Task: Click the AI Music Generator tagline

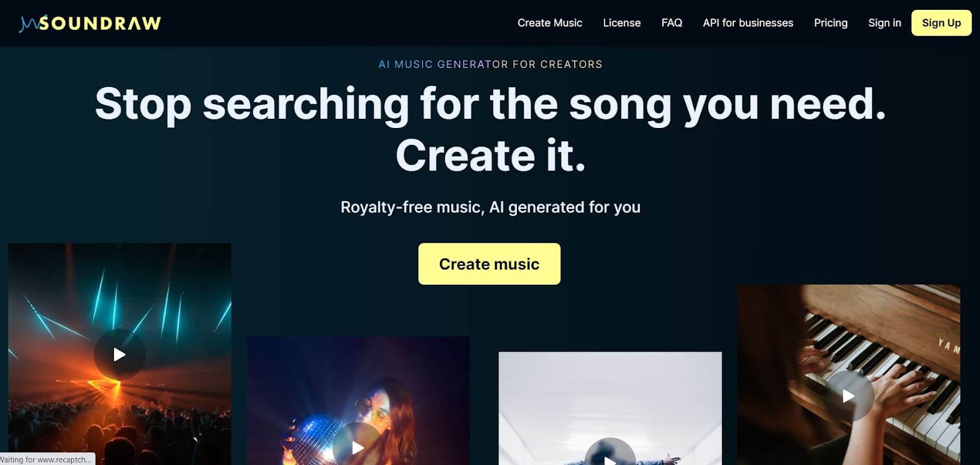Action: tap(491, 64)
